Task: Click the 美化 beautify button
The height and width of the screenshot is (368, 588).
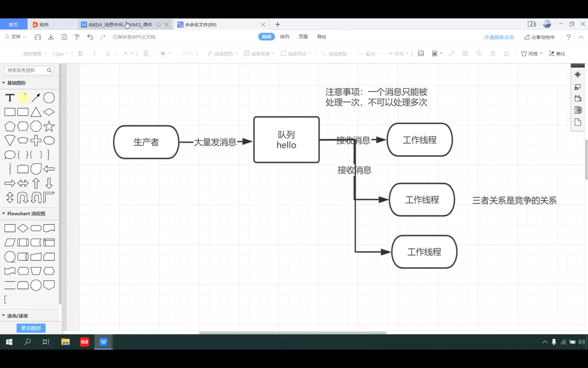Action: (x=557, y=54)
